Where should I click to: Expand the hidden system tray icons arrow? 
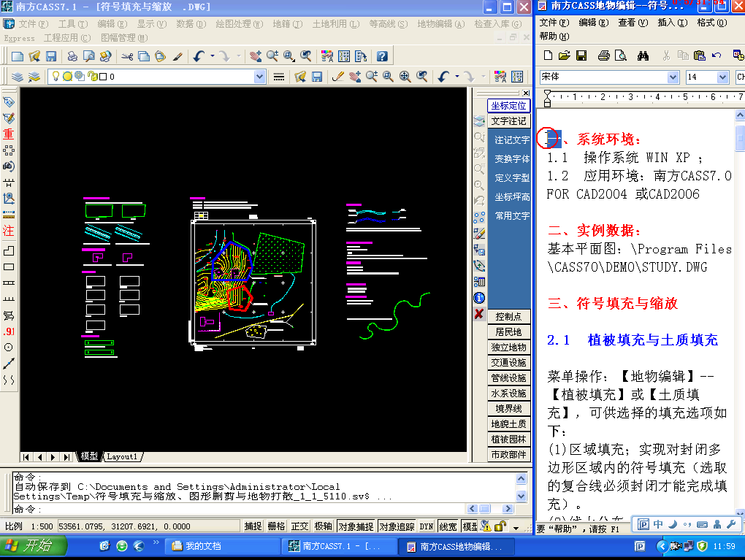(x=662, y=546)
